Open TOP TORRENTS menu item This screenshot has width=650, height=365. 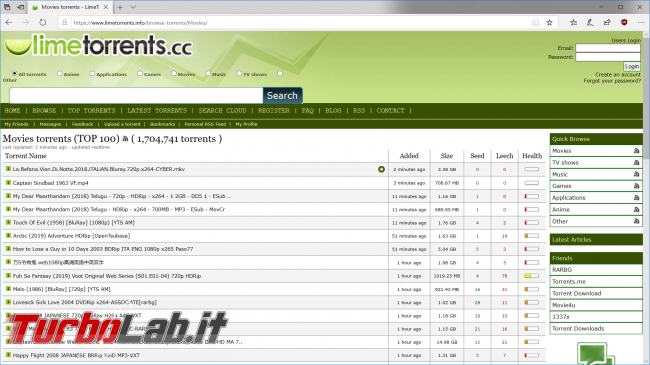[x=92, y=111]
